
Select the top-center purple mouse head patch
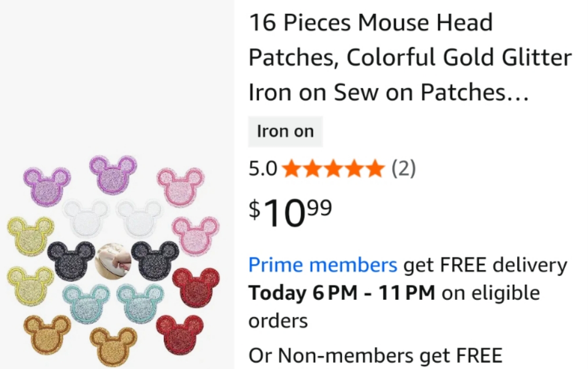pyautogui.click(x=113, y=174)
